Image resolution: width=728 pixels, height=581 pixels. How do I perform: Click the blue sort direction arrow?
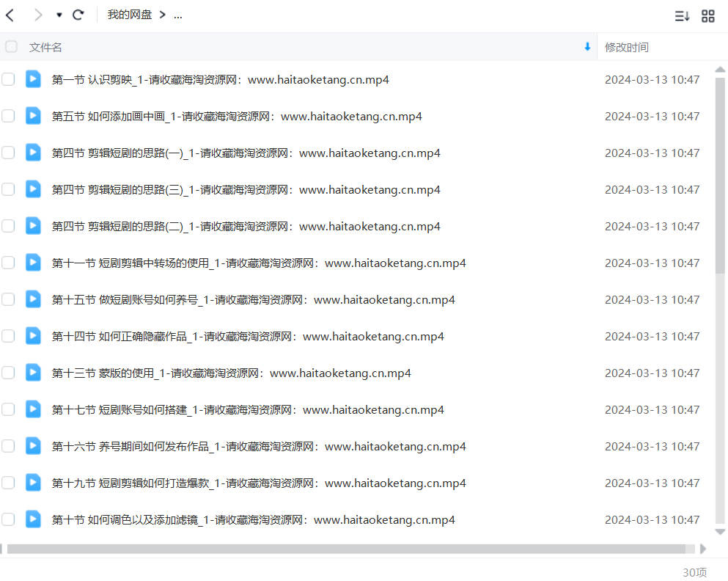click(587, 46)
